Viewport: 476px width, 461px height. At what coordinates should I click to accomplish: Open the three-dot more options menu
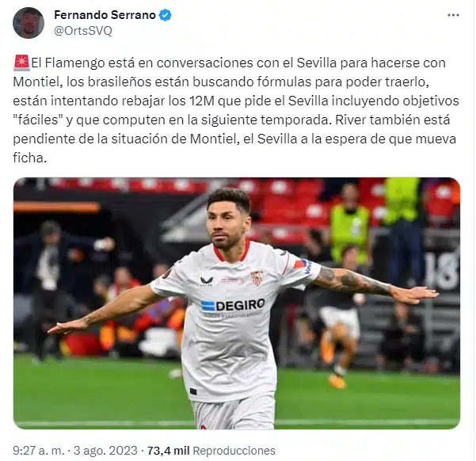[x=453, y=15]
